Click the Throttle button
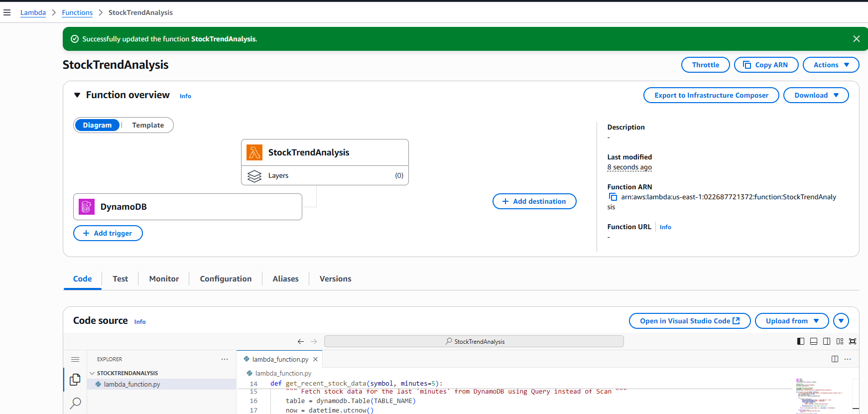The width and height of the screenshot is (868, 414). click(705, 65)
